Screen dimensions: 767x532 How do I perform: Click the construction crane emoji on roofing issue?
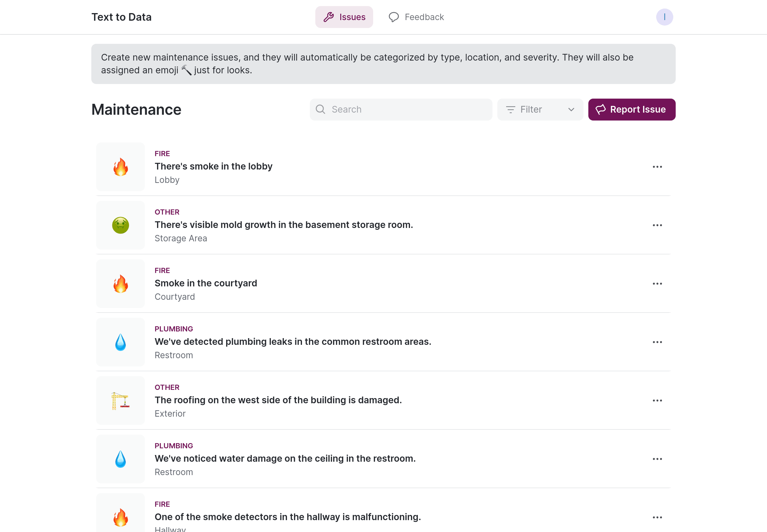[121, 400]
